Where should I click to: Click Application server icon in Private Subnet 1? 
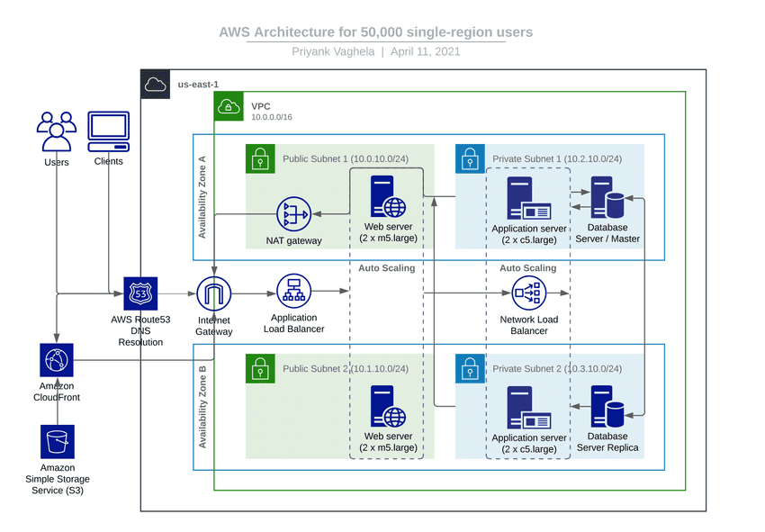[529, 198]
